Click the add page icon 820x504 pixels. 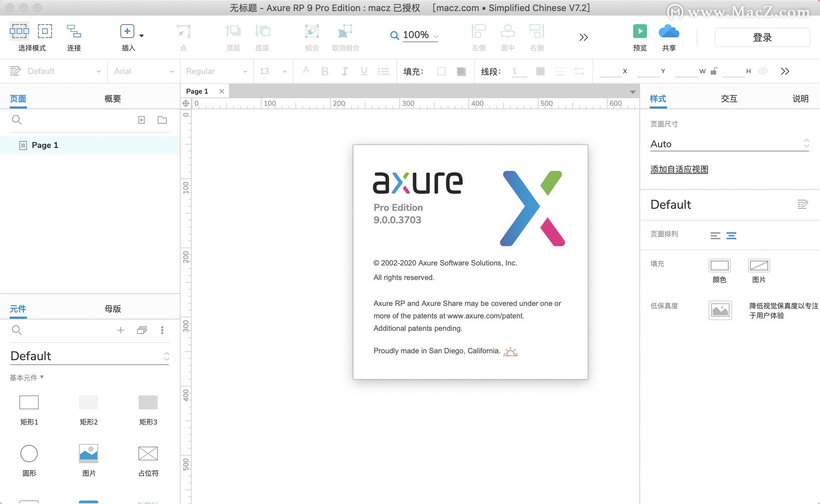[x=141, y=120]
